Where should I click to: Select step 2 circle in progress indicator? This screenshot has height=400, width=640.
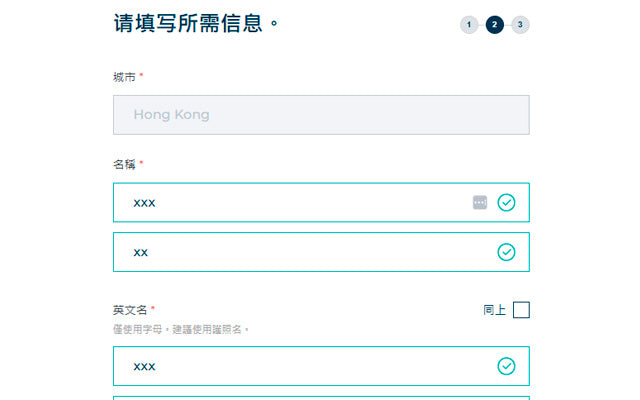pyautogui.click(x=495, y=25)
